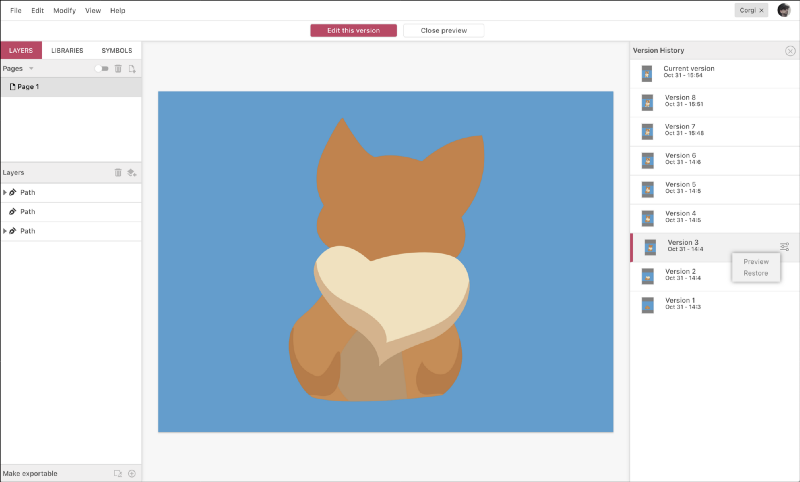
Task: Click the Close preview button
Action: 443,30
